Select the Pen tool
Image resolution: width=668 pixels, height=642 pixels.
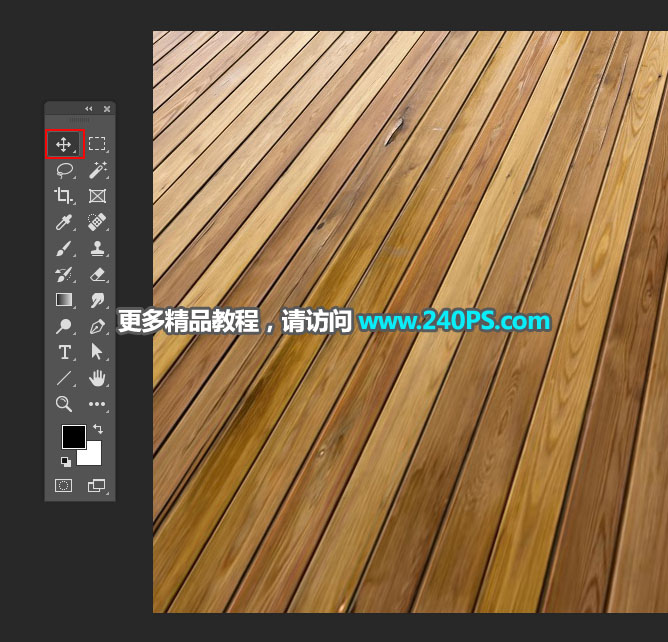(97, 326)
